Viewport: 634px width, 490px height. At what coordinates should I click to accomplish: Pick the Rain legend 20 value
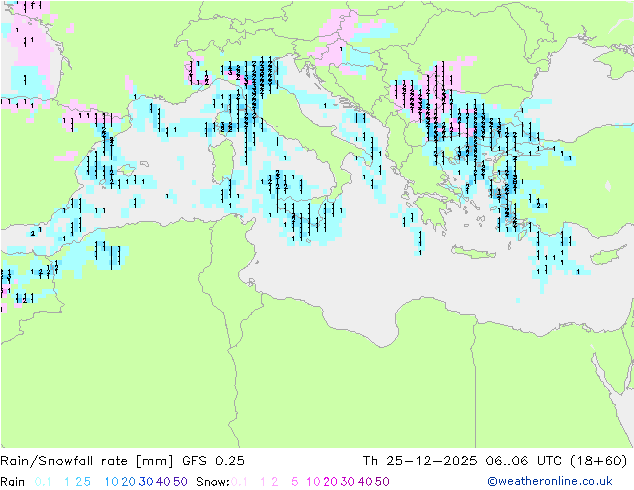coord(128,482)
